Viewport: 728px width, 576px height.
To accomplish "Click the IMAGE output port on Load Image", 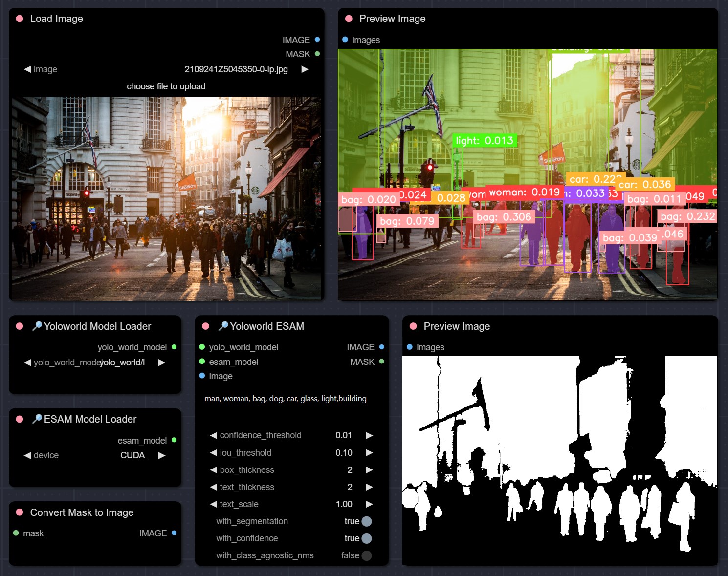I will 317,40.
